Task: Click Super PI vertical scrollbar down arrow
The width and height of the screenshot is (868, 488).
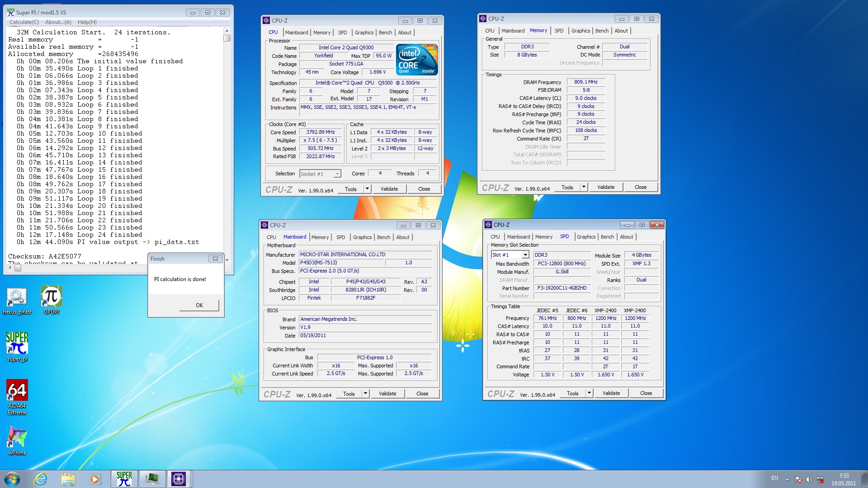Action: click(x=227, y=260)
